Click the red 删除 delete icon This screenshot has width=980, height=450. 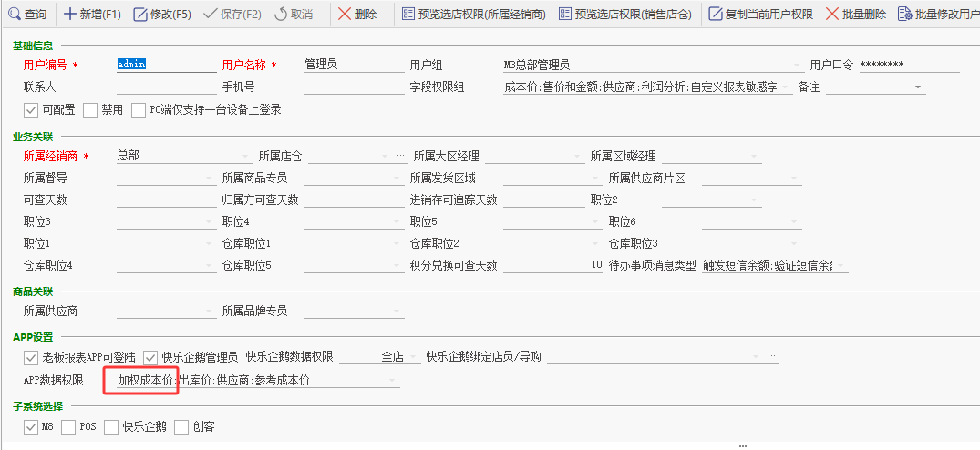[345, 15]
